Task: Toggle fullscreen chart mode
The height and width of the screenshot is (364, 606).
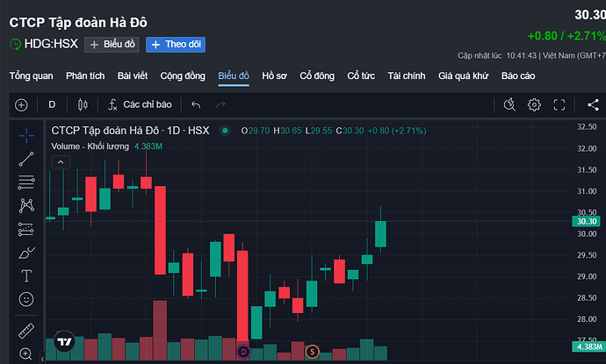Action: point(559,105)
